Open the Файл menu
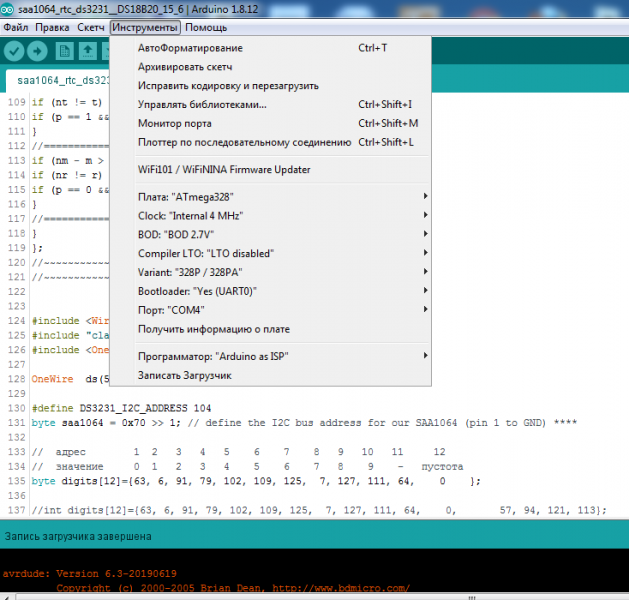629x600 pixels. pyautogui.click(x=16, y=28)
